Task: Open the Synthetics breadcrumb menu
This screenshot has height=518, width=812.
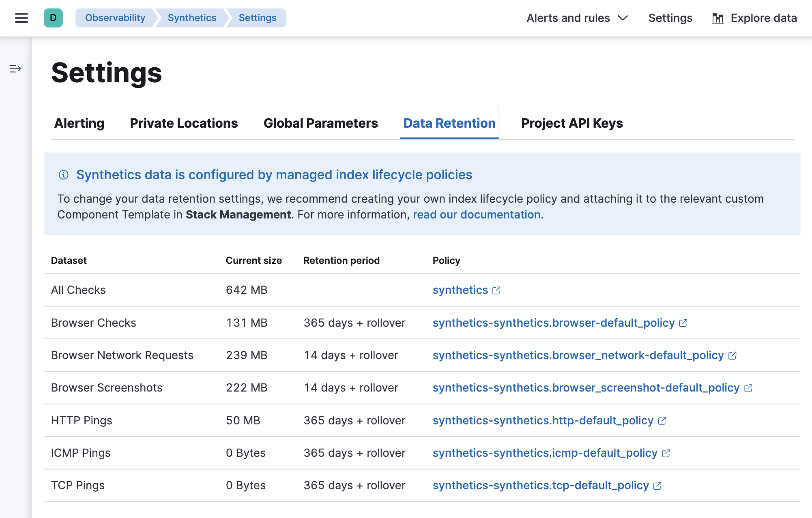Action: coord(191,18)
